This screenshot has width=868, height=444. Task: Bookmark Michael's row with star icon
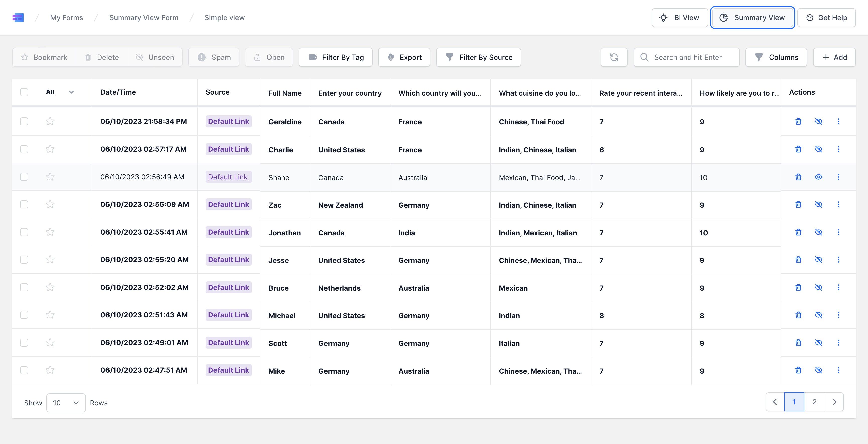tap(50, 315)
